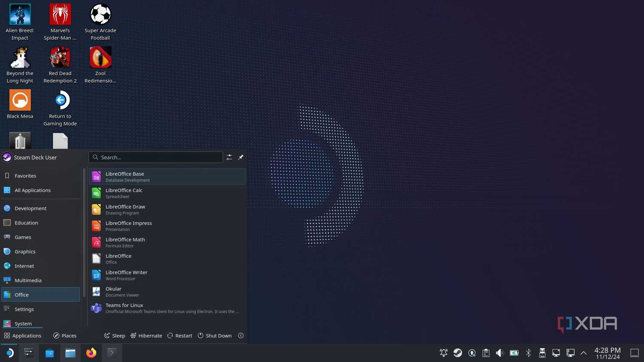Click the launcher search field
This screenshot has width=644, height=362.
(156, 157)
